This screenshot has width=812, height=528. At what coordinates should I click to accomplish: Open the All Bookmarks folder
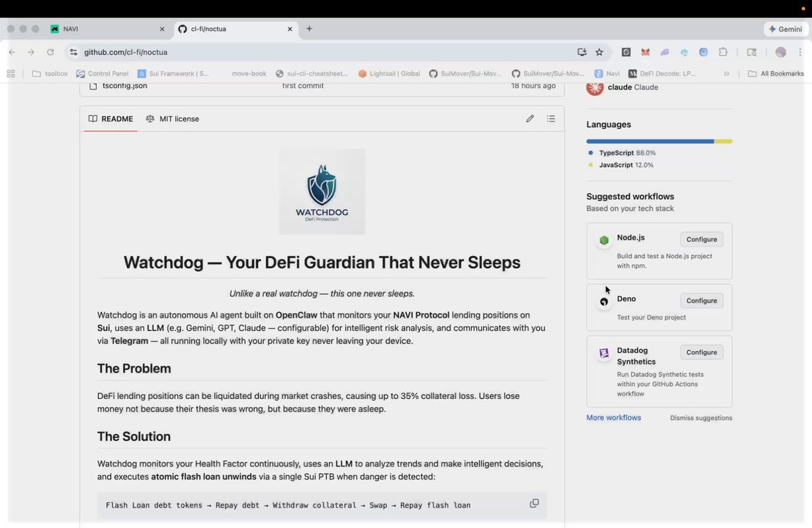click(x=776, y=73)
